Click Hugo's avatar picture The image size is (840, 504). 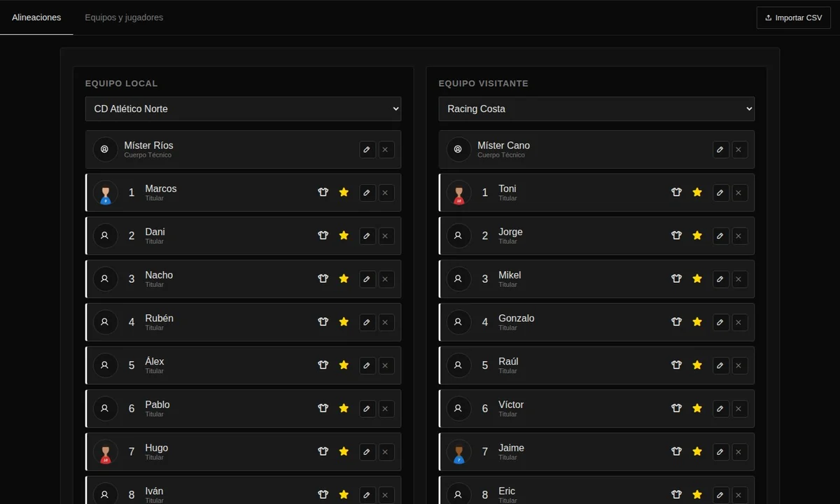coord(106,452)
